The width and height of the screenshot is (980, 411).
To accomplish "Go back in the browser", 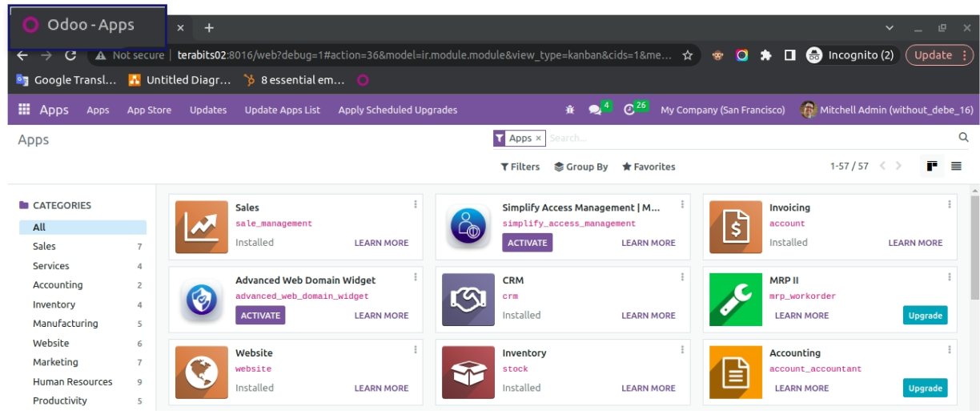I will (x=22, y=55).
